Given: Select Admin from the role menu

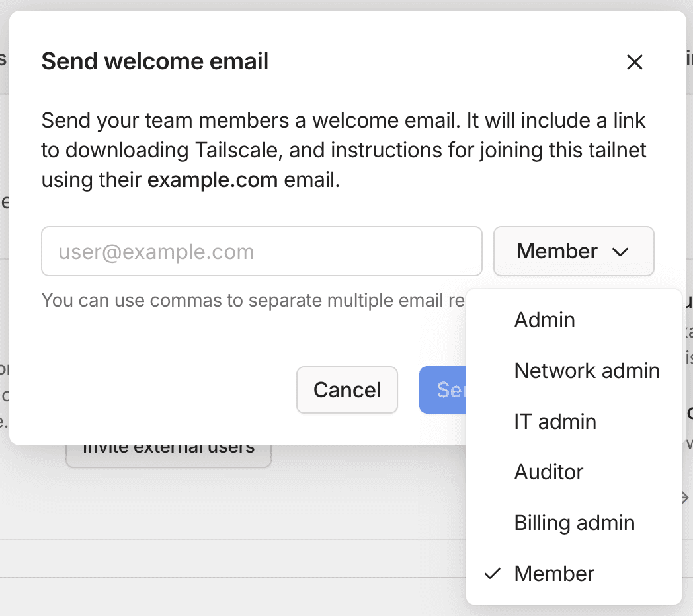Looking at the screenshot, I should [x=544, y=319].
